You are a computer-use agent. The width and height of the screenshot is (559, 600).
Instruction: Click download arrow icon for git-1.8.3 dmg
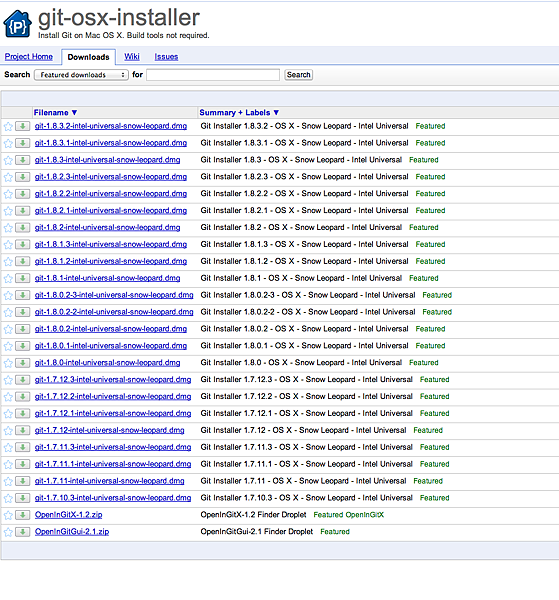23,160
